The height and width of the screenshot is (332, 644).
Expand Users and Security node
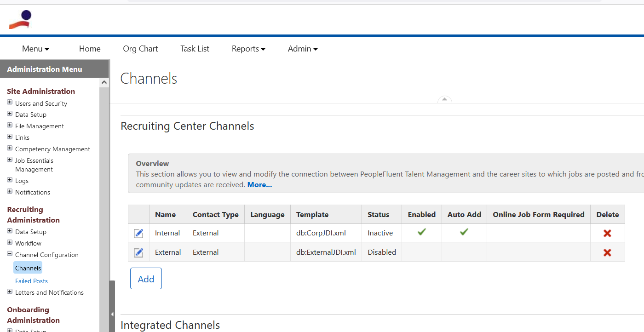10,102
